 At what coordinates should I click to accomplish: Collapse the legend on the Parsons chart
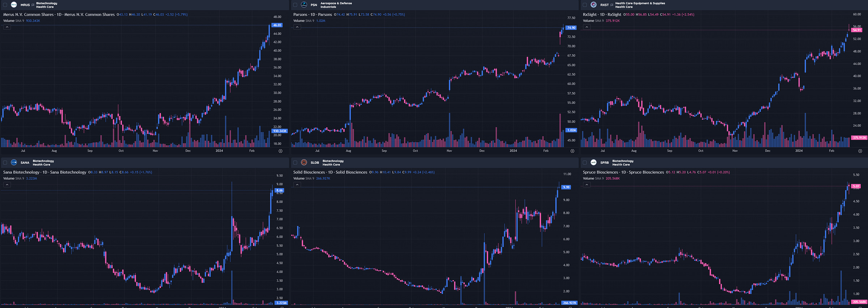coord(297,27)
